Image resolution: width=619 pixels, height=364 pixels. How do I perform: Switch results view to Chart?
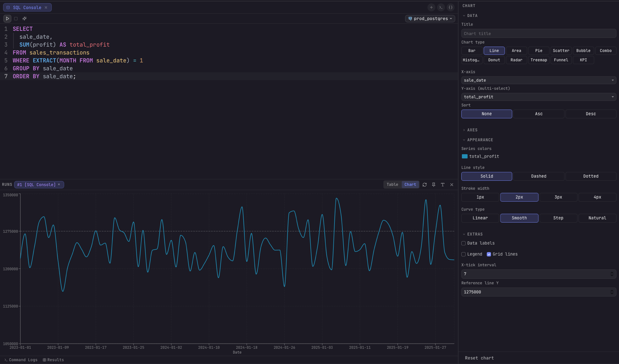point(410,185)
